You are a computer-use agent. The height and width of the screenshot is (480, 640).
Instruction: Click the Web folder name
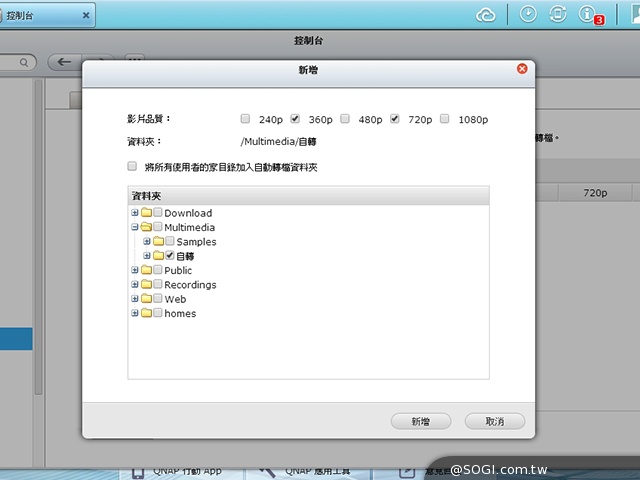[175, 299]
